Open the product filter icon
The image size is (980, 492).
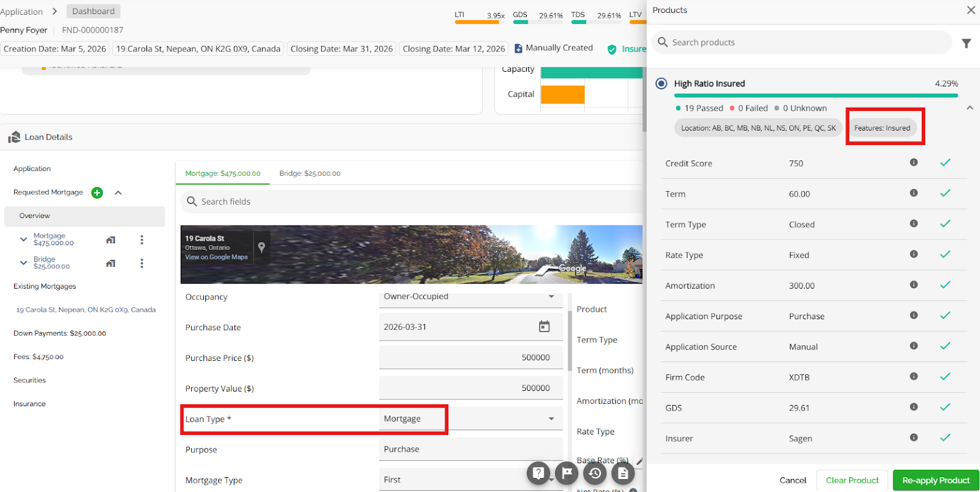tap(966, 44)
